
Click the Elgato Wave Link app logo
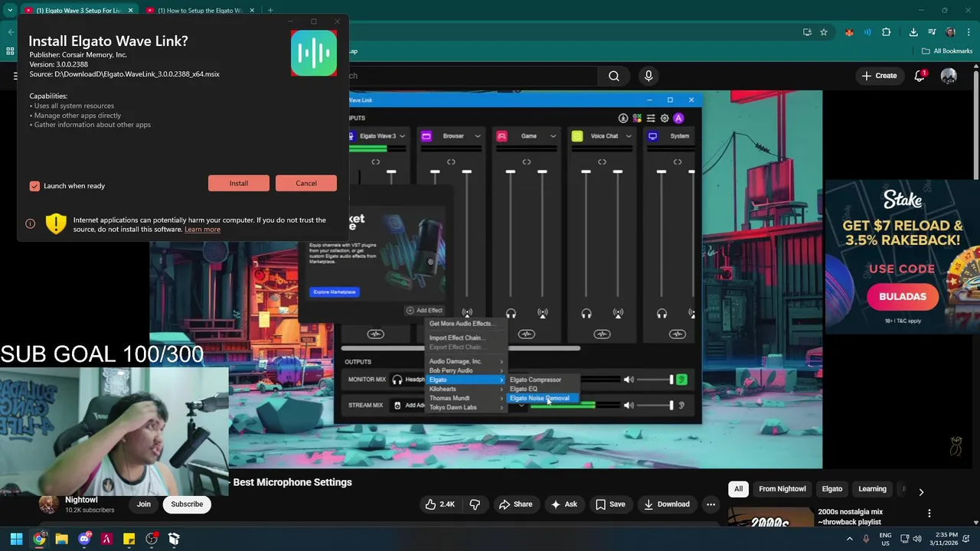[x=314, y=53]
